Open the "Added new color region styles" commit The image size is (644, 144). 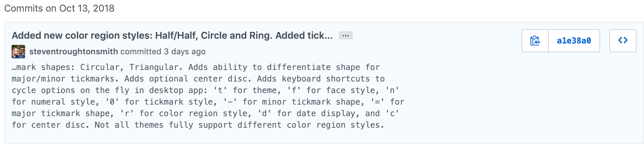tap(172, 35)
